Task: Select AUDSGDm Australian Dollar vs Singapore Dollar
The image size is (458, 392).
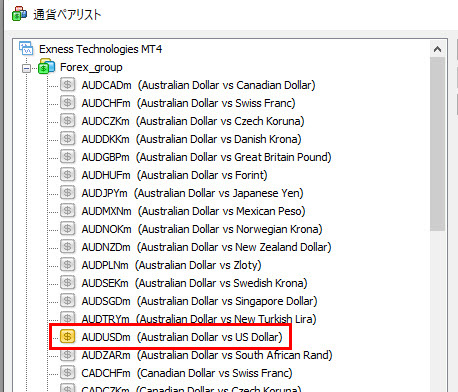Action: pyautogui.click(x=199, y=301)
